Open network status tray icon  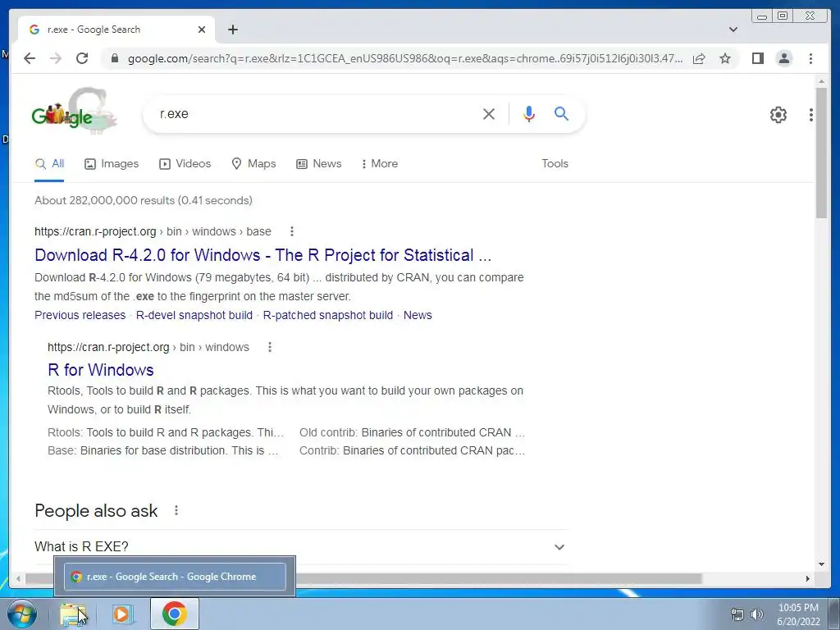click(x=737, y=614)
